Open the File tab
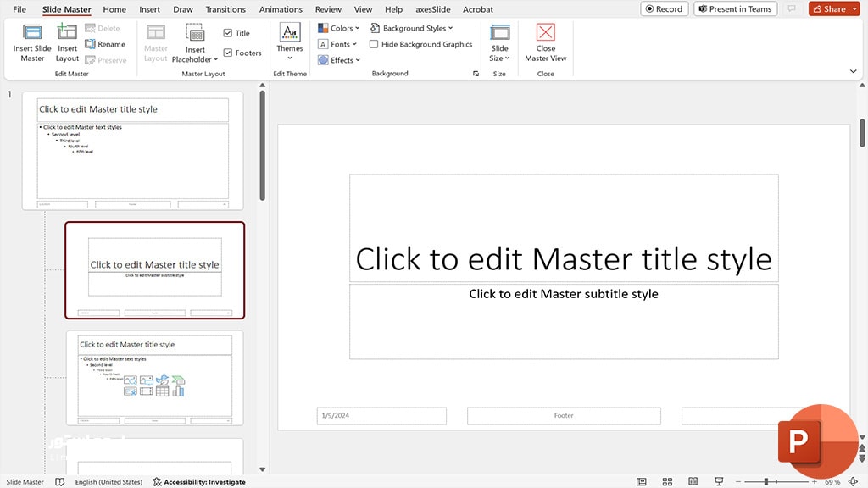Screen dimensions: 868x488 pos(19,9)
